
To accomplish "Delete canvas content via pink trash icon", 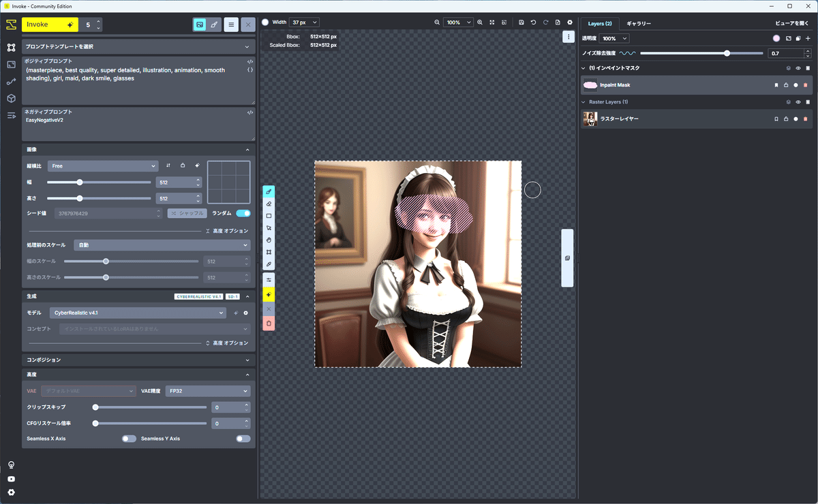I will click(x=269, y=322).
